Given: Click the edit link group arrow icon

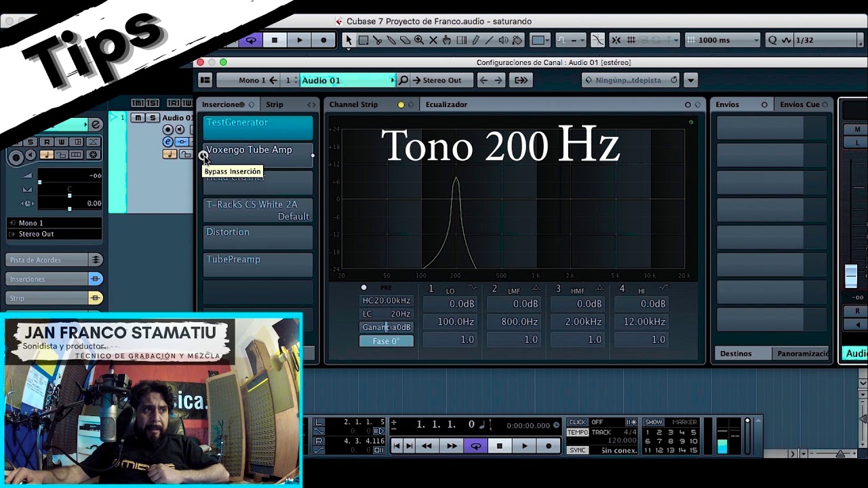Looking at the screenshot, I should 521,80.
